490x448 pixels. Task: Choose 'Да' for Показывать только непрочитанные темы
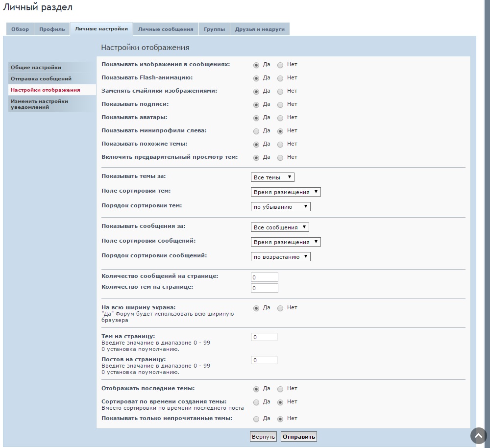point(256,419)
